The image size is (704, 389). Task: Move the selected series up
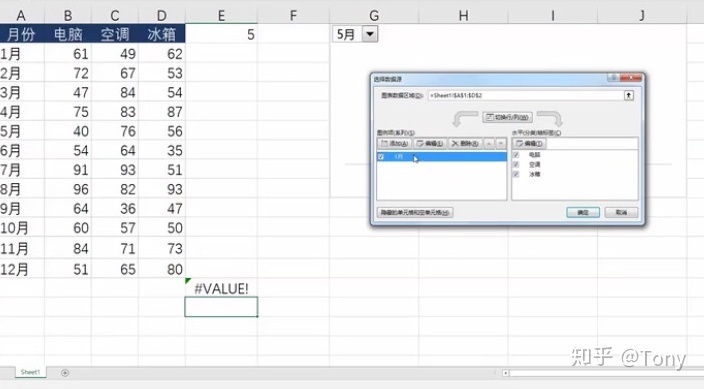point(489,144)
